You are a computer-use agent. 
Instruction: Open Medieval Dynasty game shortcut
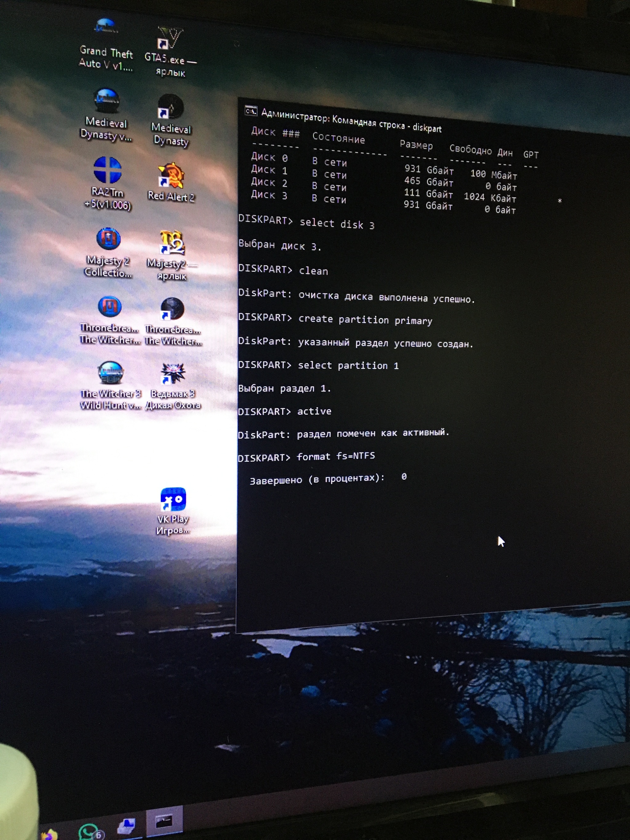pos(170,107)
